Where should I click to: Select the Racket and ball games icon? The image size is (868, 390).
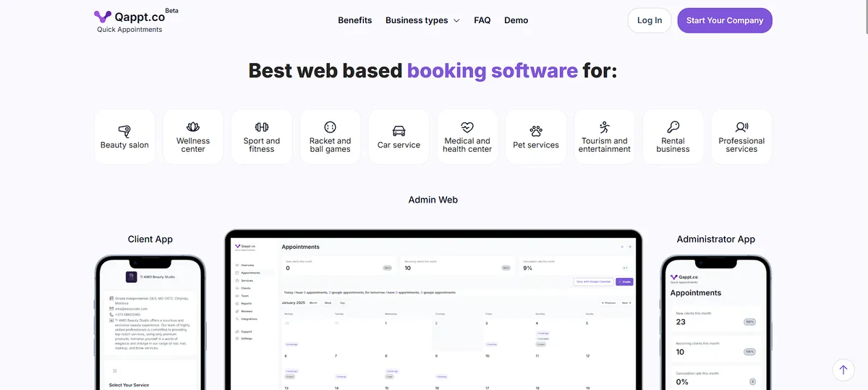click(x=331, y=127)
